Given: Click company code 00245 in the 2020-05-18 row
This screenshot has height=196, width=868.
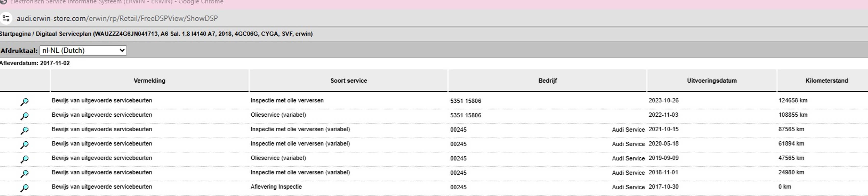Looking at the screenshot, I should (458, 144).
